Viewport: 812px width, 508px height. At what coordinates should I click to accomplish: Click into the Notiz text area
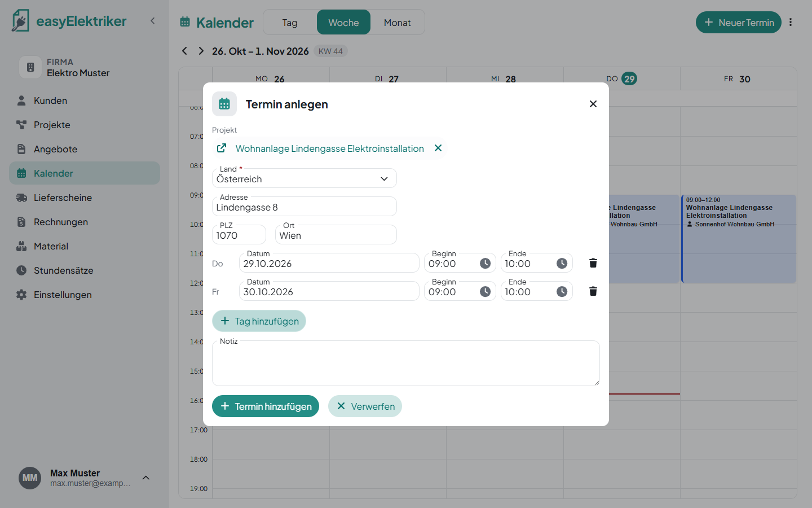pos(405,364)
